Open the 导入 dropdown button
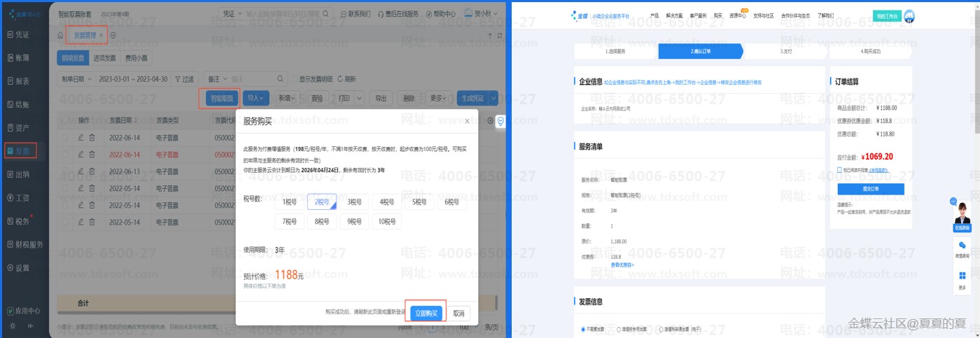 coord(256,99)
